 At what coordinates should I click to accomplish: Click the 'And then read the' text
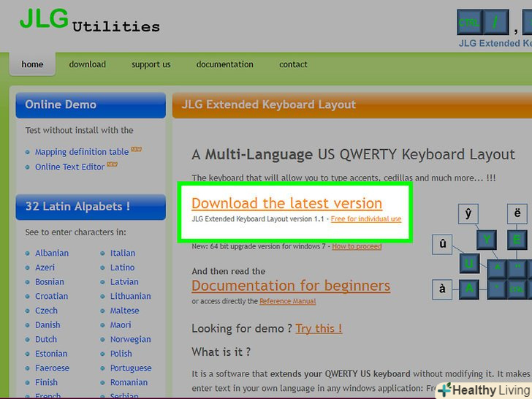(x=228, y=271)
